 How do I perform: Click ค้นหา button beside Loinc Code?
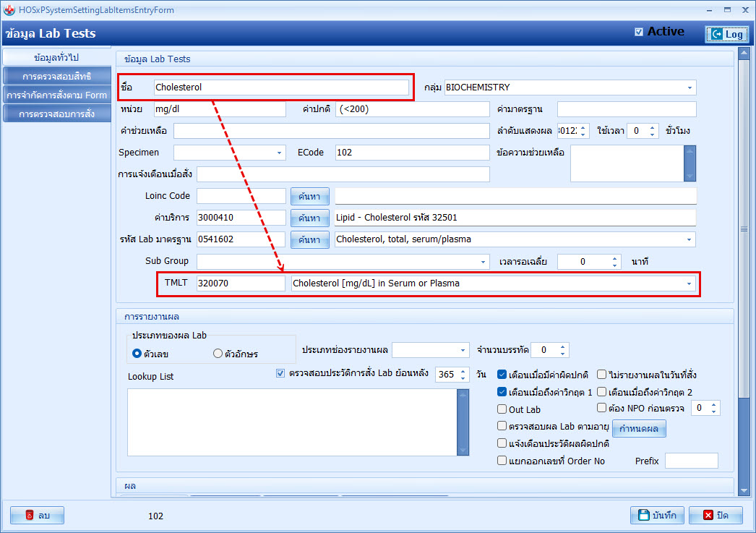coord(309,196)
